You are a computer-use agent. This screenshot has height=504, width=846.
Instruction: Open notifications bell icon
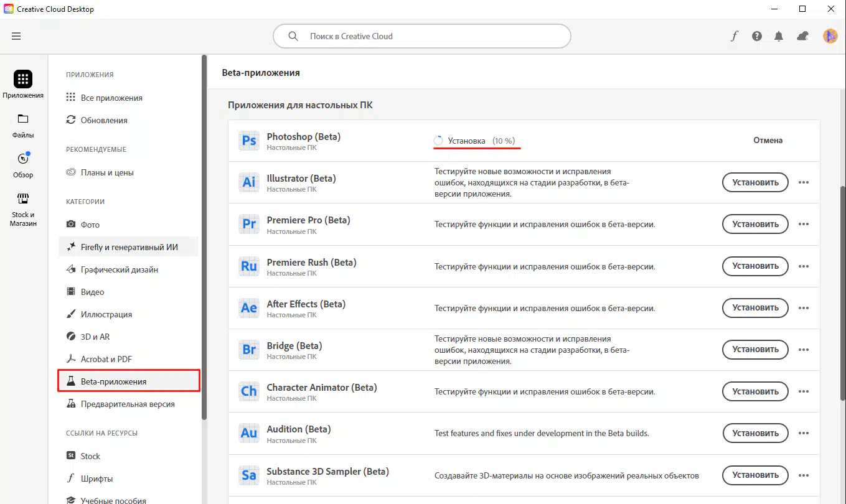[x=779, y=36]
